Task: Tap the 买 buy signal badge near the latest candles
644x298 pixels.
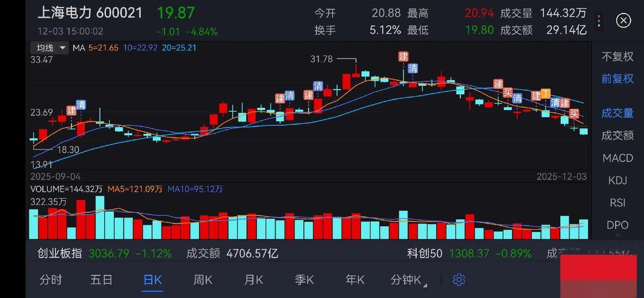Action: click(x=574, y=114)
